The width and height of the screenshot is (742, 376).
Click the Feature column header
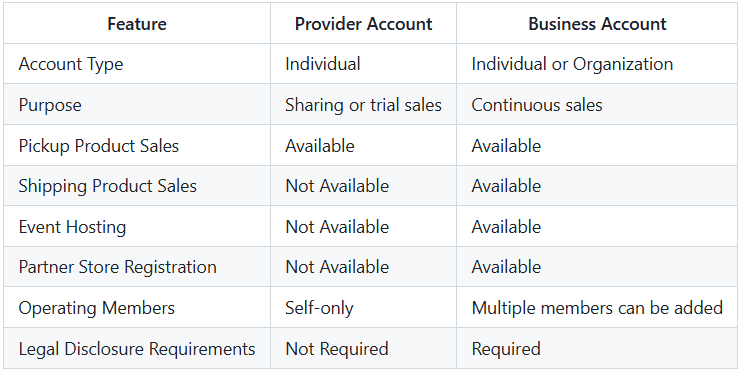click(137, 24)
